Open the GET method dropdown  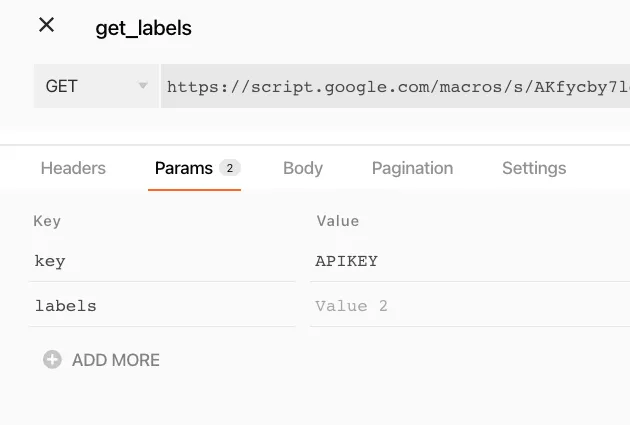95,87
